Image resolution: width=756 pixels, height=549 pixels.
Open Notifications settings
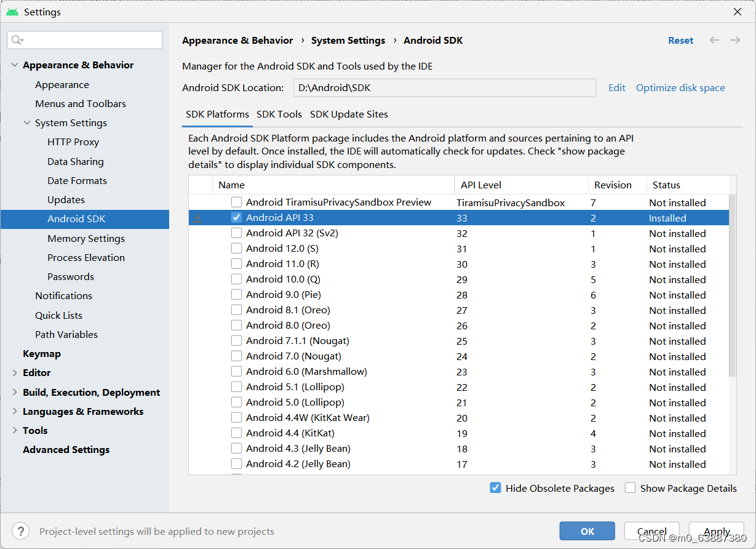(63, 296)
